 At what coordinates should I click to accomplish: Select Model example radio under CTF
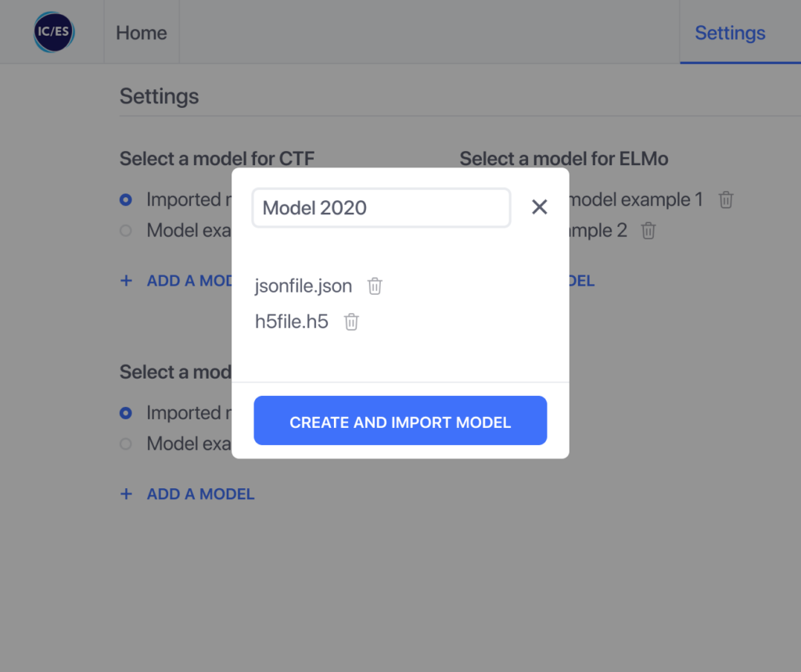point(126,231)
